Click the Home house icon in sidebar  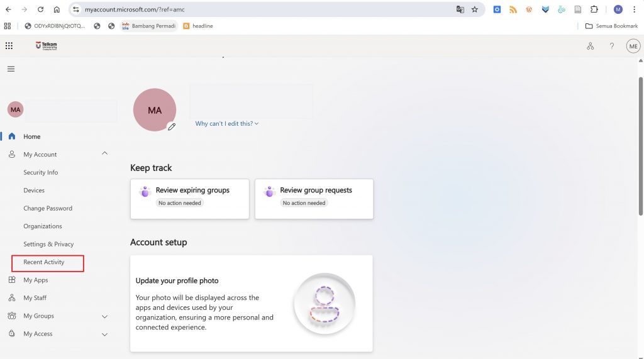pyautogui.click(x=12, y=136)
